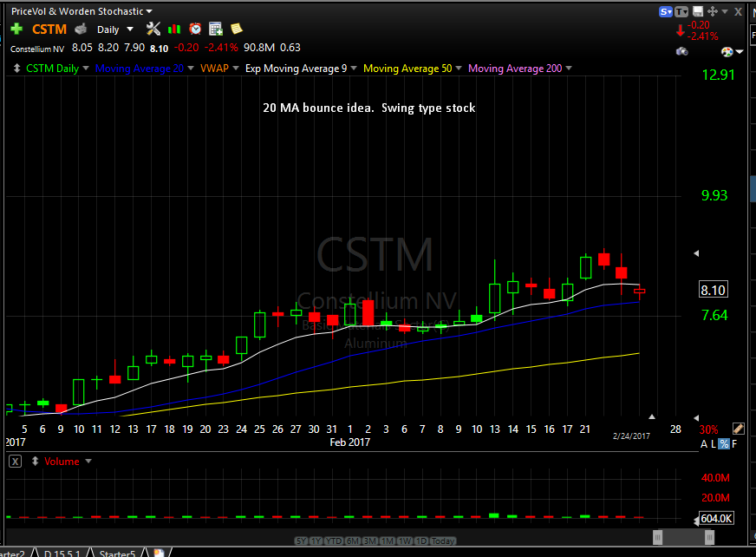Click the green plus add-to-watchlist icon

pos(16,29)
